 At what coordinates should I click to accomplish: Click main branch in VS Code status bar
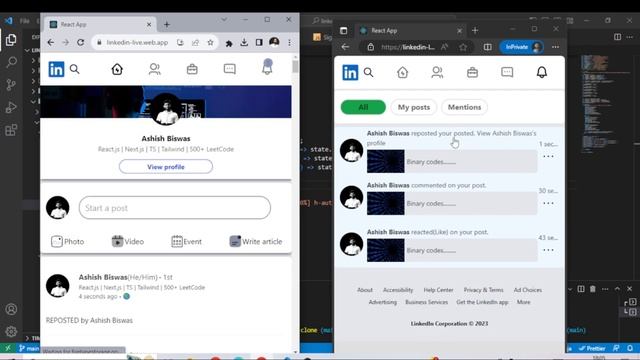click(x=29, y=348)
